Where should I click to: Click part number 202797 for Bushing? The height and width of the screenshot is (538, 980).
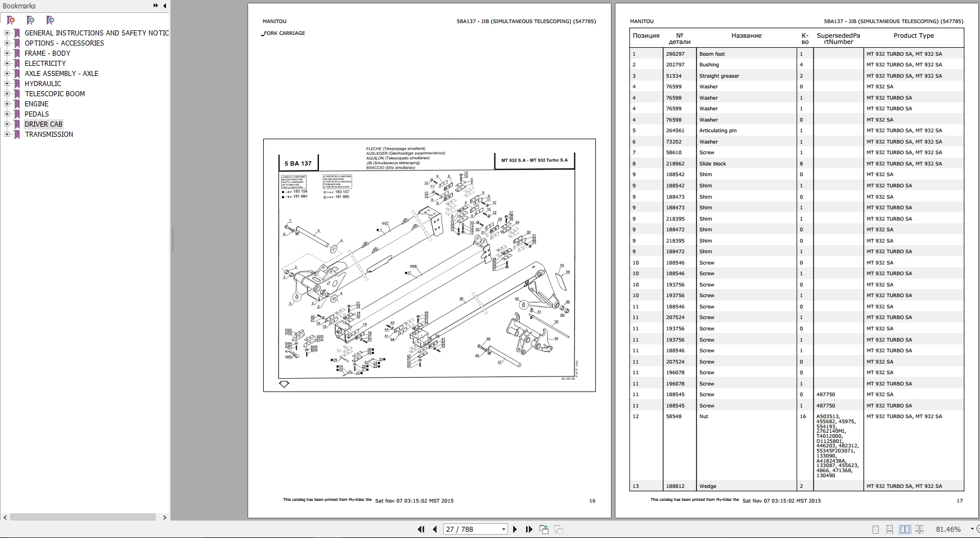pyautogui.click(x=675, y=65)
